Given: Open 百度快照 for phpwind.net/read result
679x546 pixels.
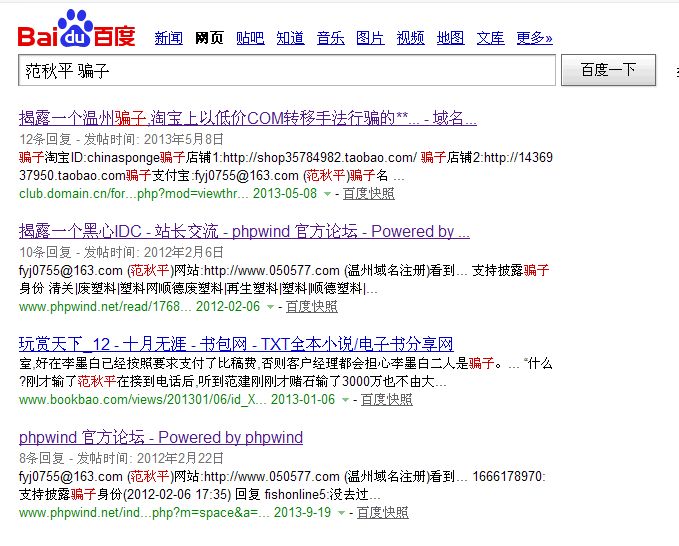Looking at the screenshot, I should [312, 307].
